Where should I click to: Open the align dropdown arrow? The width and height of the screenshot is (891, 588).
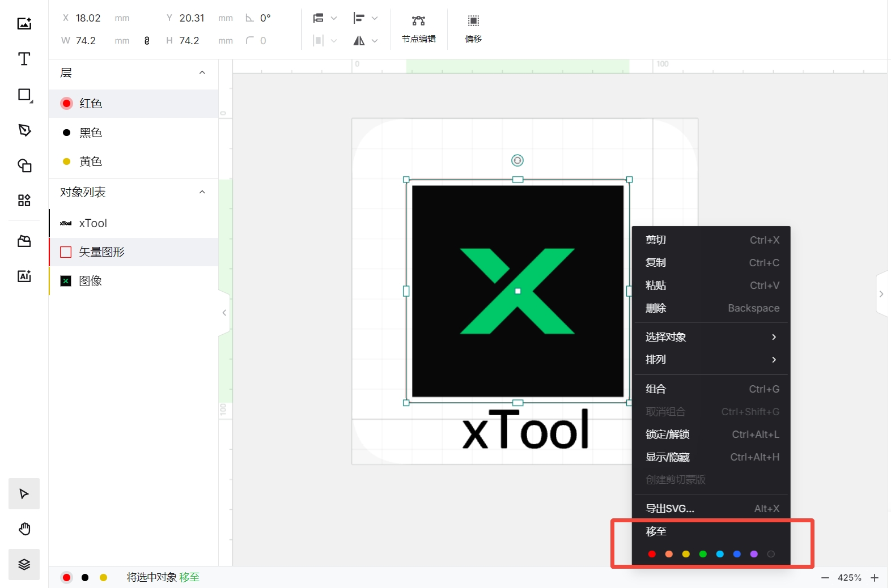tap(375, 18)
